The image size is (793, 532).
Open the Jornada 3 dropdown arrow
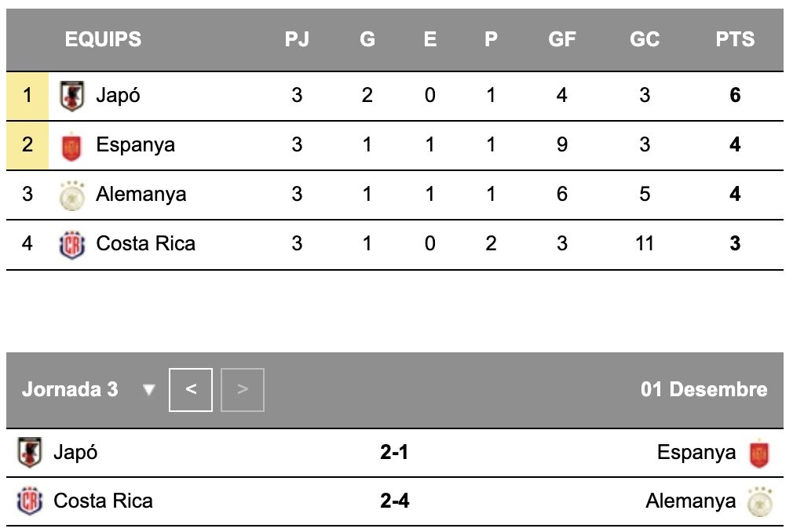point(148,390)
